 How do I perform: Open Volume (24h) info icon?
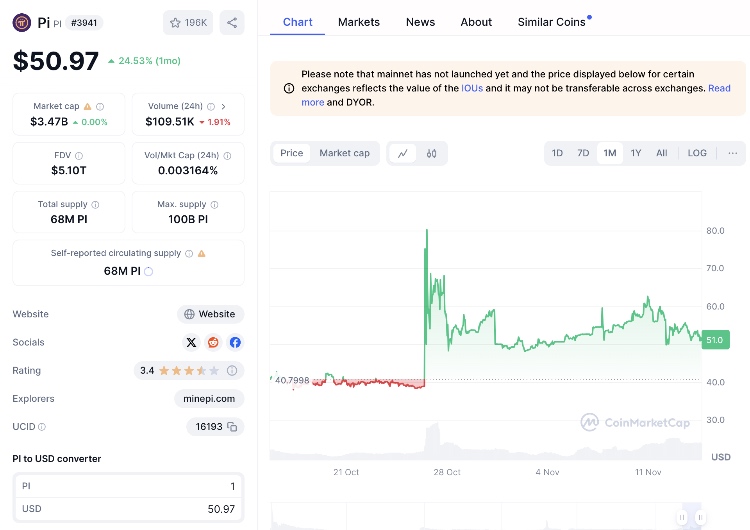click(x=211, y=106)
